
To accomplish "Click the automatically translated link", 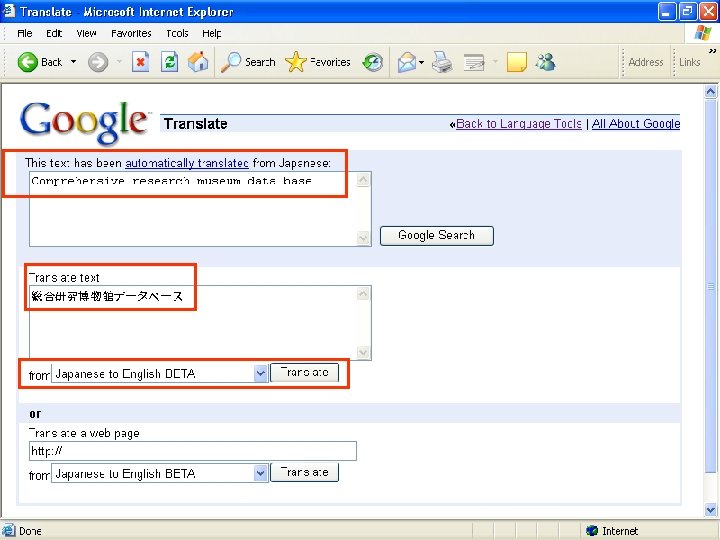I will pyautogui.click(x=187, y=163).
